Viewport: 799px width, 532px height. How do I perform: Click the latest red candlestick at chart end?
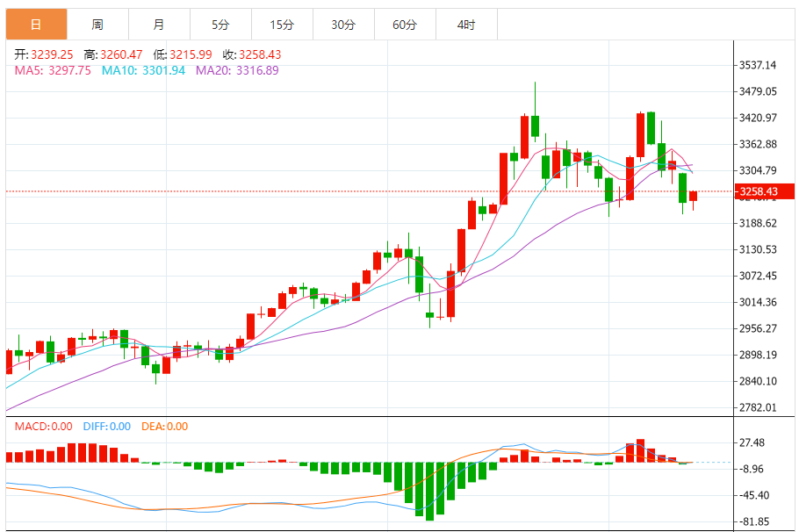tap(693, 197)
